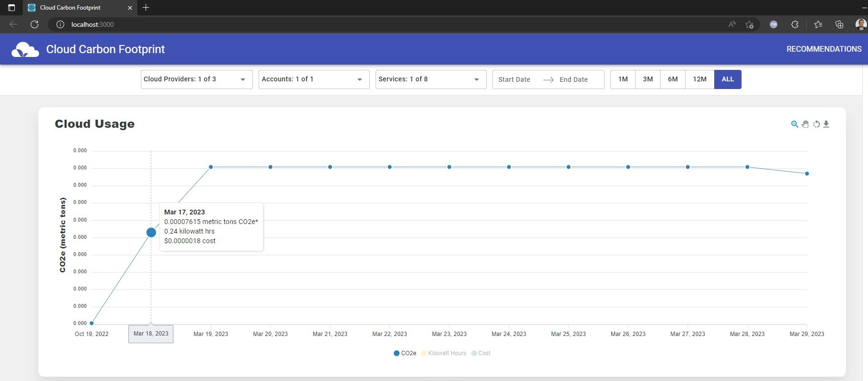Click the Start Date field
Image resolution: width=868 pixels, height=381 pixels.
(514, 79)
